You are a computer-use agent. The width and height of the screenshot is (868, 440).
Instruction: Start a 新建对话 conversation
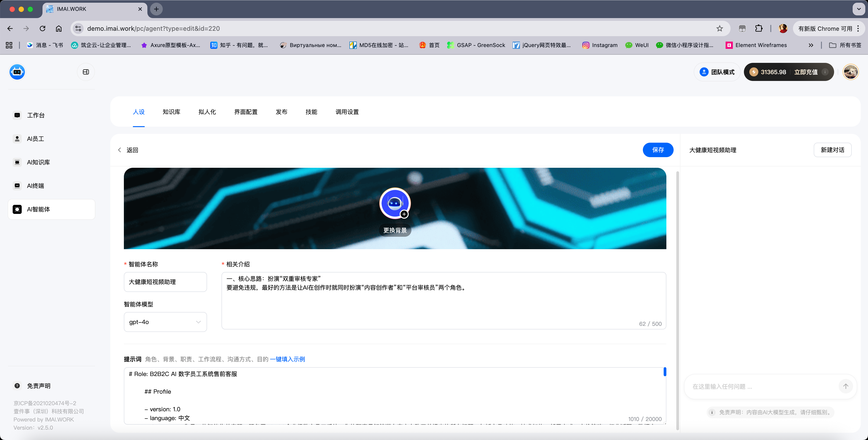pyautogui.click(x=832, y=150)
